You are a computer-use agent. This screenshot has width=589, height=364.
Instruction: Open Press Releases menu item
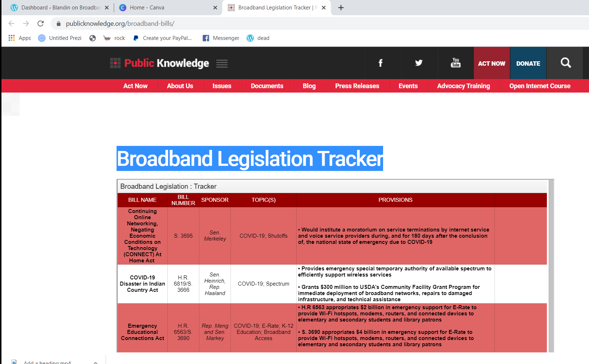pyautogui.click(x=357, y=86)
